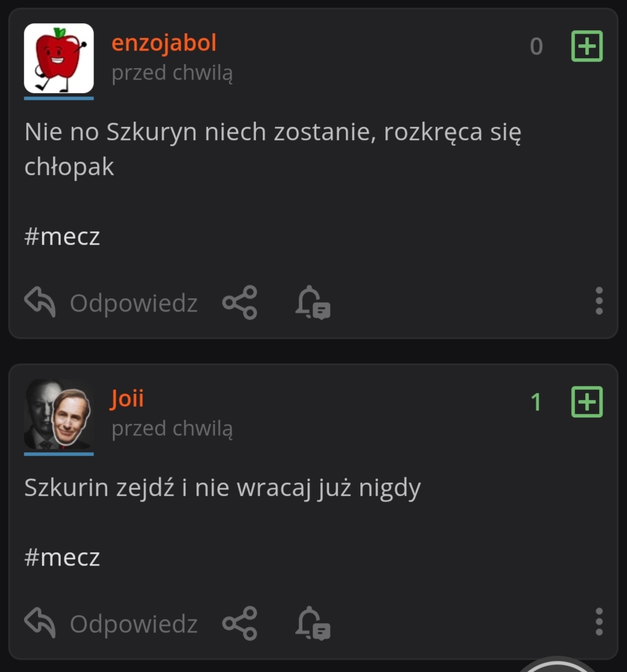Open enzojabol username profile link
This screenshot has height=672, width=627.
164,43
